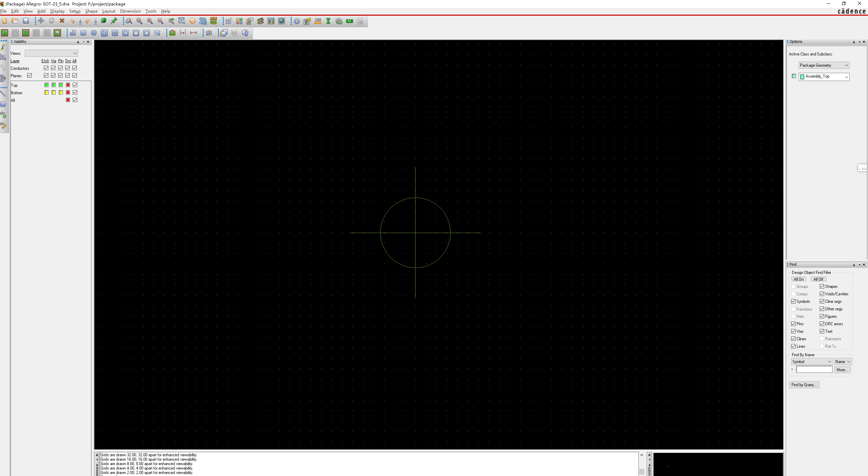
Task: Open Assembly_Top subclass dropdown
Action: 824,77
